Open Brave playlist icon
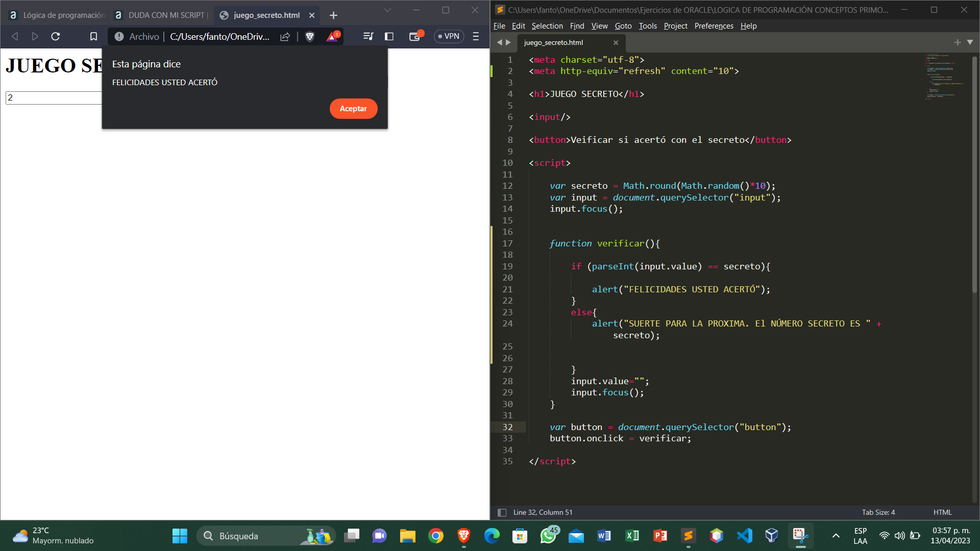 coord(368,36)
